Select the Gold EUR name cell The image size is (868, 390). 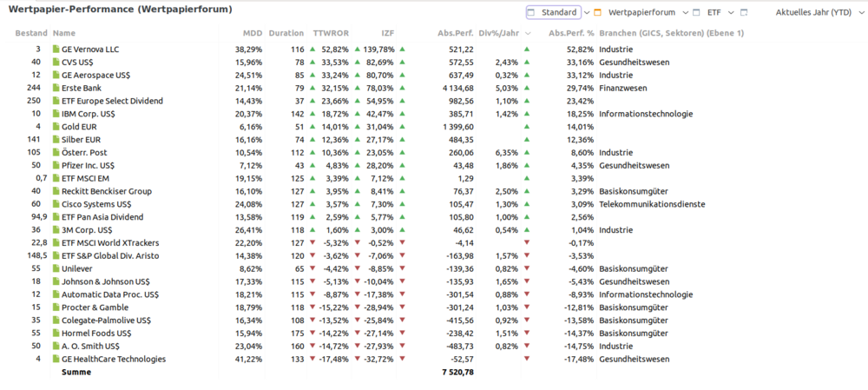79,127
